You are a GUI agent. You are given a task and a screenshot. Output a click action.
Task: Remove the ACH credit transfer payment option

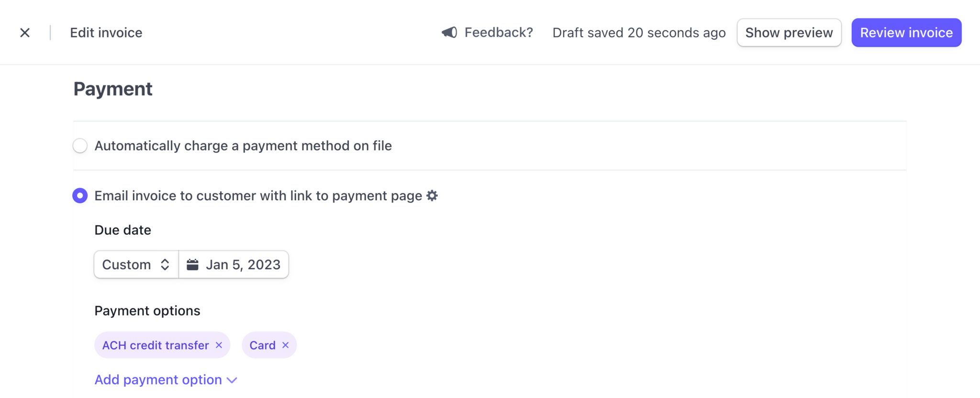219,345
